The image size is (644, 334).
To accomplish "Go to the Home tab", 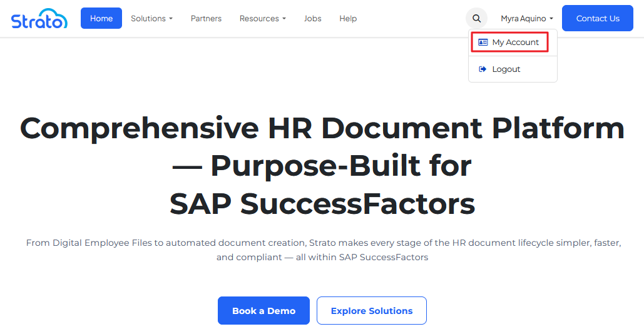I will pos(101,19).
